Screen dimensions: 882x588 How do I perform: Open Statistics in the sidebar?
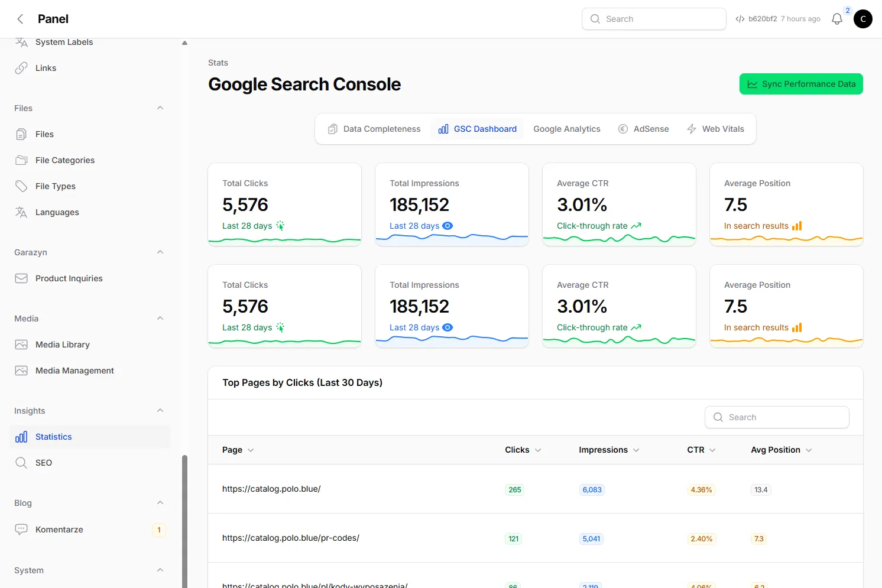pos(90,437)
